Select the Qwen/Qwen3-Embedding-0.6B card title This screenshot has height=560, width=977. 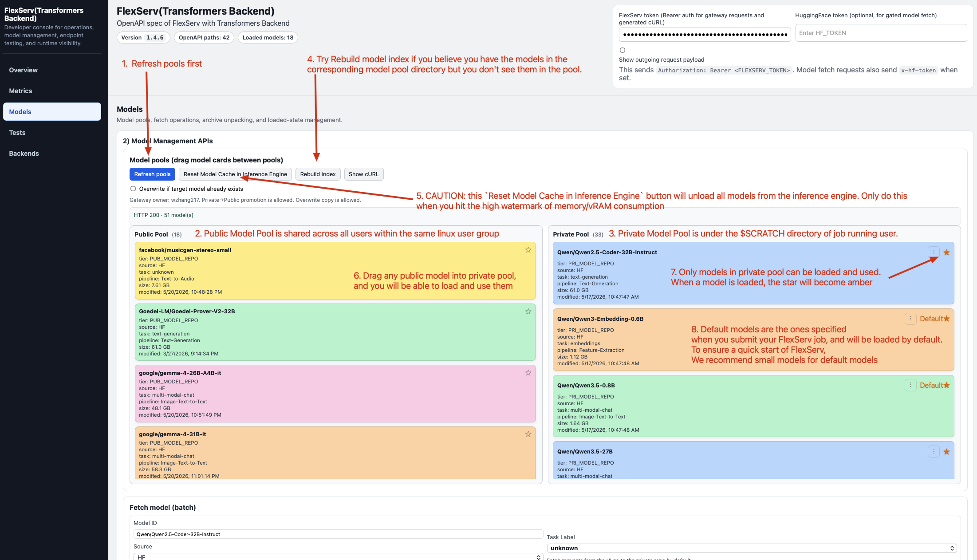pos(600,319)
